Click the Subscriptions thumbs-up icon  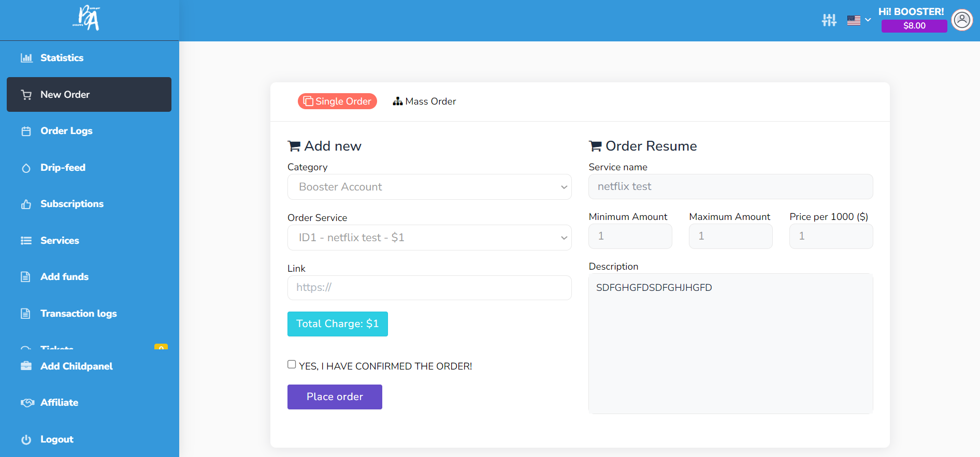pyautogui.click(x=26, y=204)
